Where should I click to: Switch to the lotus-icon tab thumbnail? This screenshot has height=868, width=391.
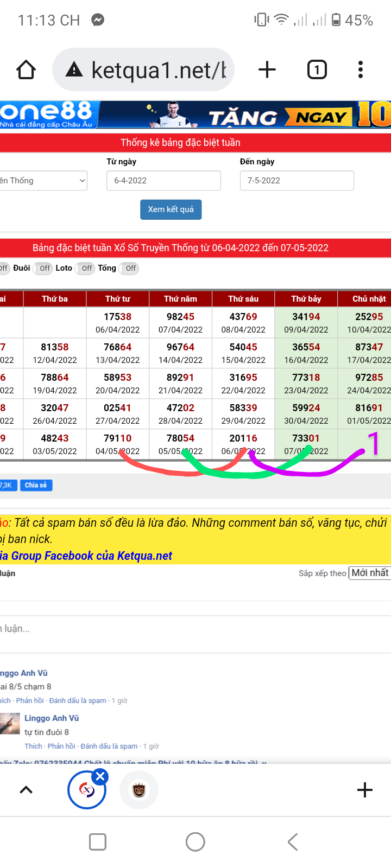point(139,790)
